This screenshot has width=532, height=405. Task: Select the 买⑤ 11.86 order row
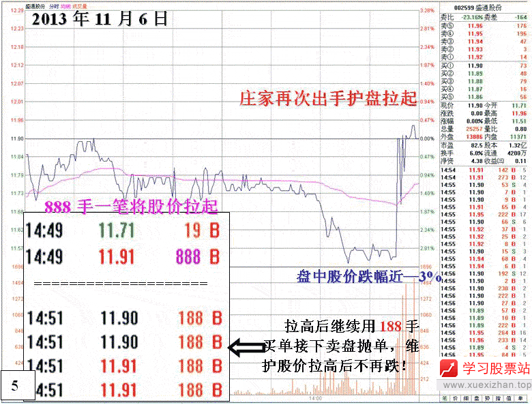click(x=484, y=97)
